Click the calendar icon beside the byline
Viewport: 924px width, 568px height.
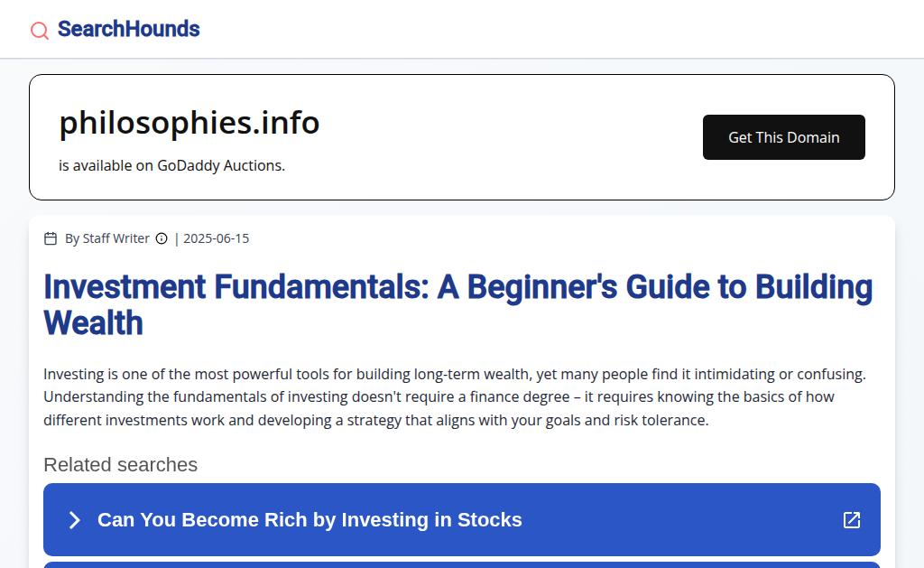tap(51, 238)
